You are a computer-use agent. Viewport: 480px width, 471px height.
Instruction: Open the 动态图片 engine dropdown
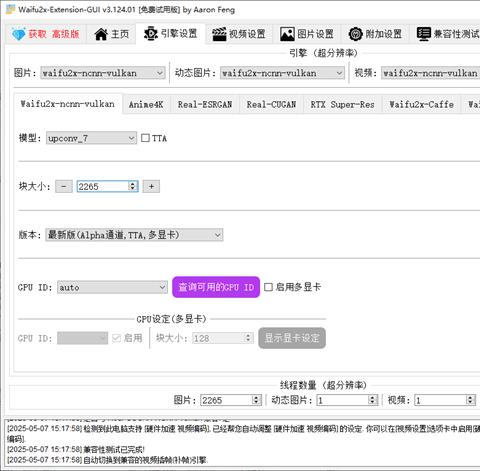click(282, 73)
